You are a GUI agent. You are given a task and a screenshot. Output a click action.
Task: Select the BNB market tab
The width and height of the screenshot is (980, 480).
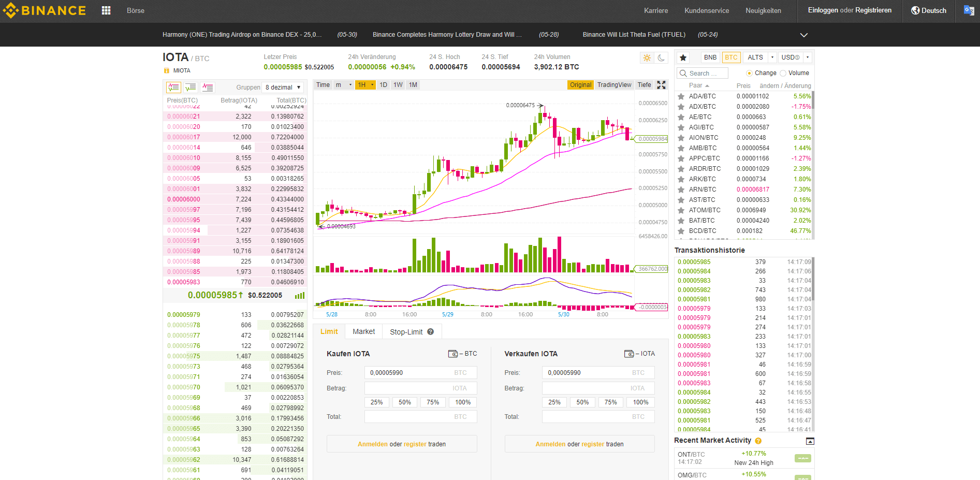tap(710, 57)
